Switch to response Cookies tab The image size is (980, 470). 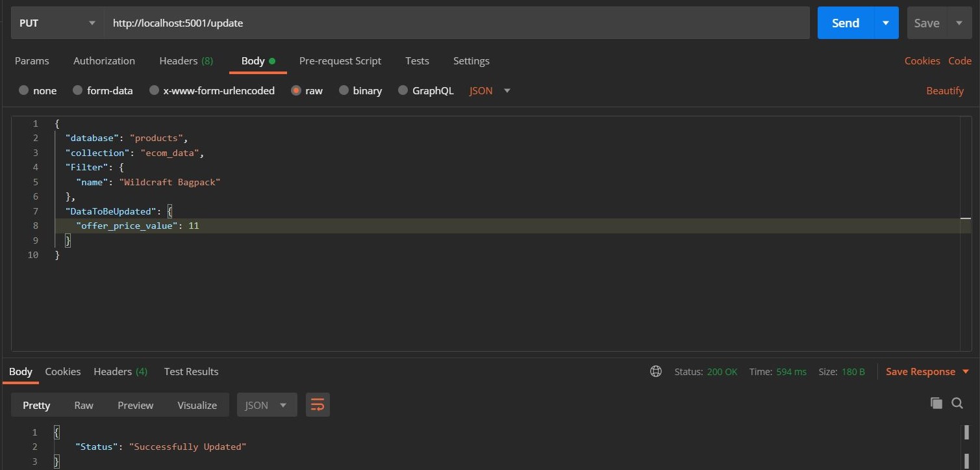(x=63, y=372)
